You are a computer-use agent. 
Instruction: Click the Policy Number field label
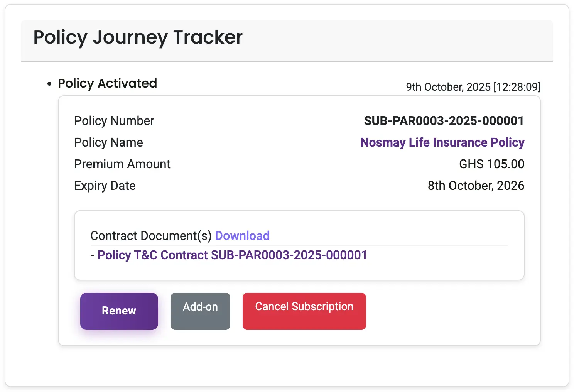click(x=114, y=121)
